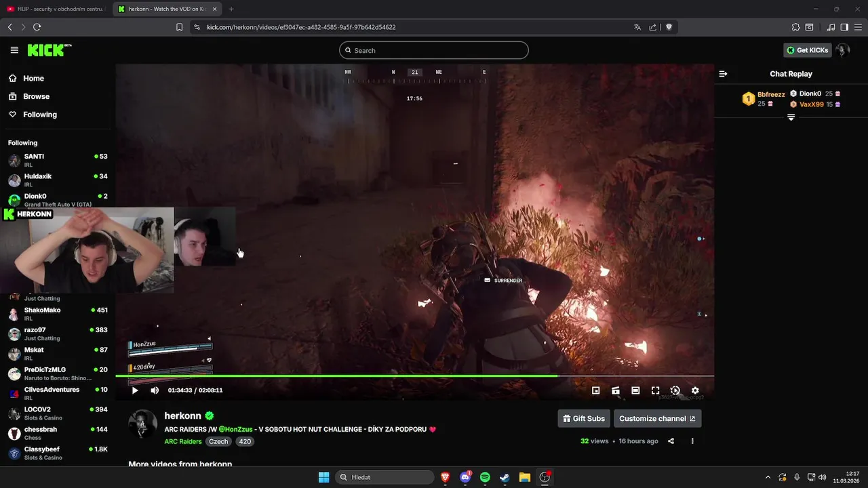This screenshot has height=488, width=868.
Task: Open Bbfreezz in the gifter leaderboard
Action: [771, 94]
